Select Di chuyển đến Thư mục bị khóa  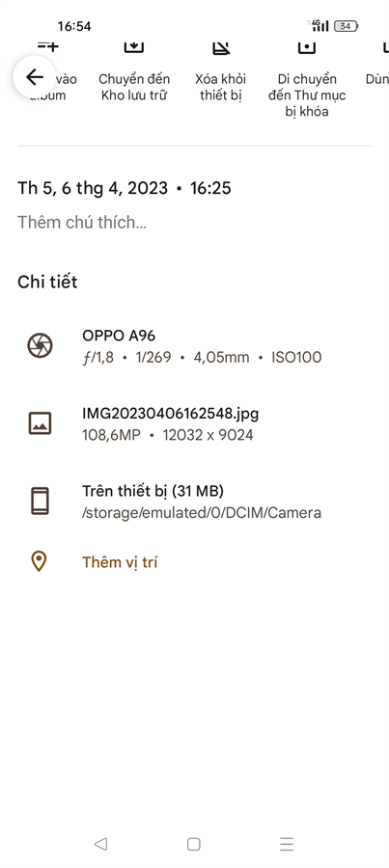[307, 95]
